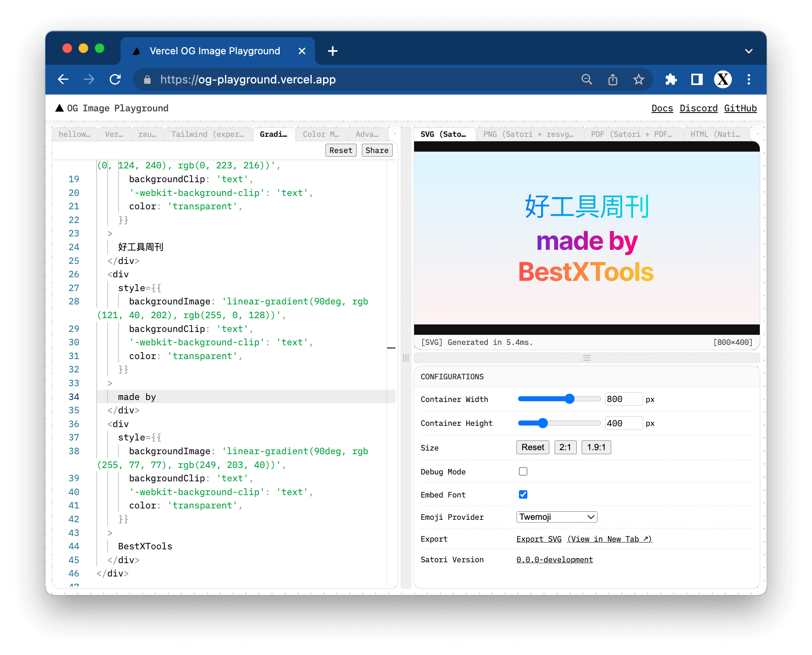This screenshot has height=655, width=812.
Task: Click the 'CONFIGURATIONS' heading
Action: pos(452,376)
